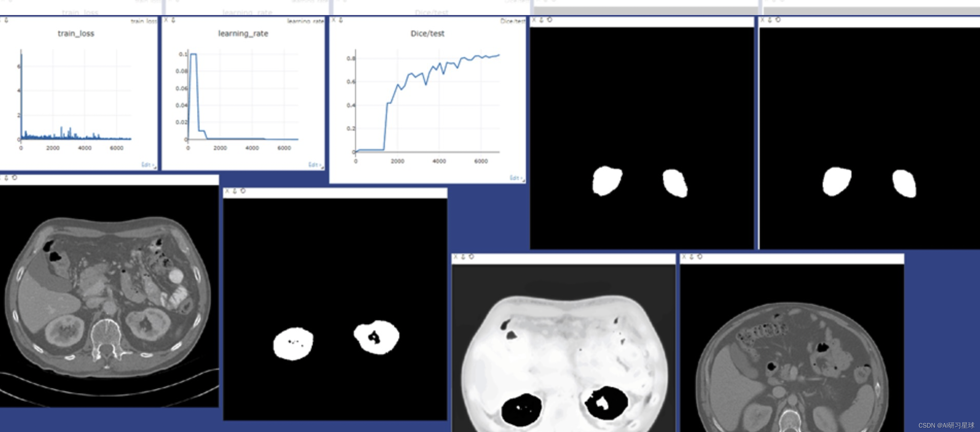980x432 pixels.
Task: Reset view of the kidney mask with holes
Action: 243,191
